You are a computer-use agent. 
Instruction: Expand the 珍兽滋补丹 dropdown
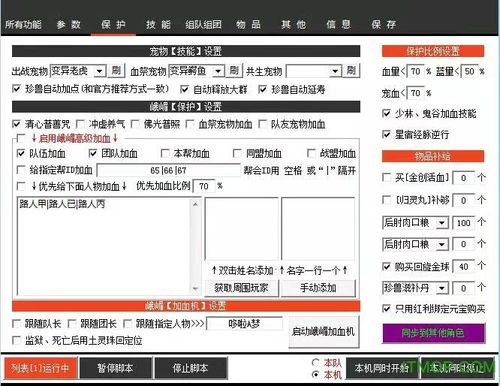click(x=442, y=288)
